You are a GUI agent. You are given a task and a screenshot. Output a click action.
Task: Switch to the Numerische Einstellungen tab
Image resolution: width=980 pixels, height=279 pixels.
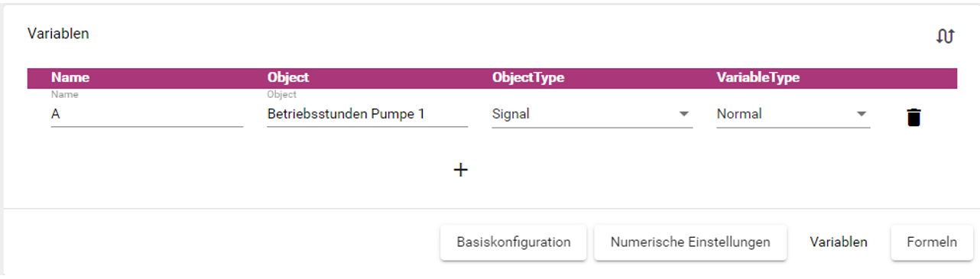coord(690,242)
